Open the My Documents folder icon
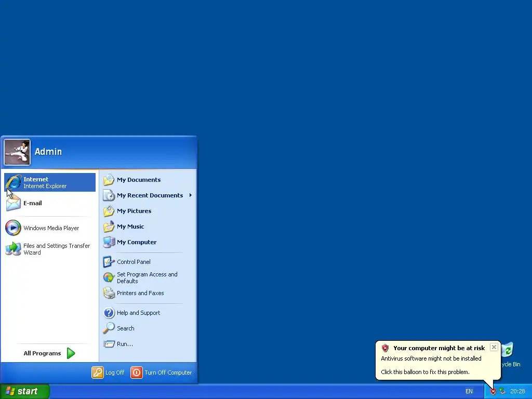532x399 pixels. (x=109, y=180)
